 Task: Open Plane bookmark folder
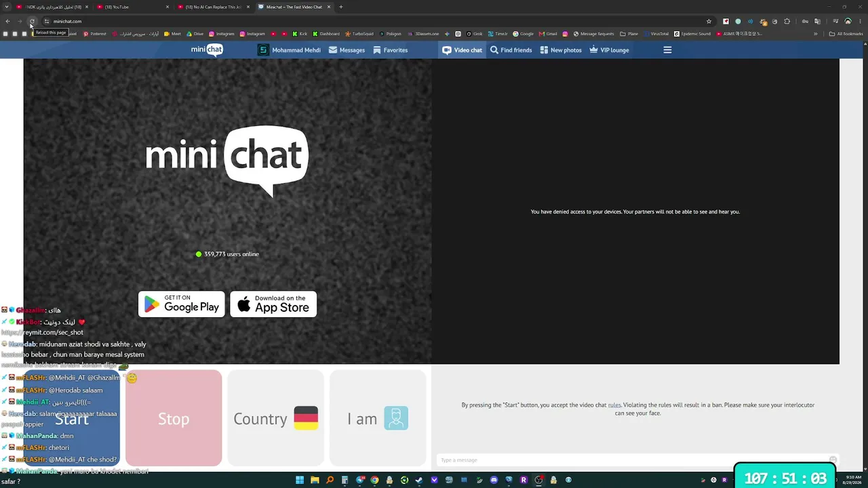click(629, 34)
